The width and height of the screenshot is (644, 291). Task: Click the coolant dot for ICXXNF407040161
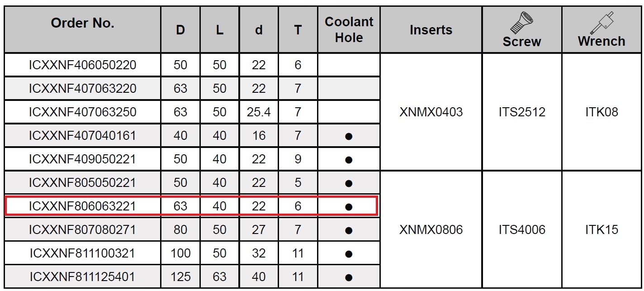click(x=348, y=136)
